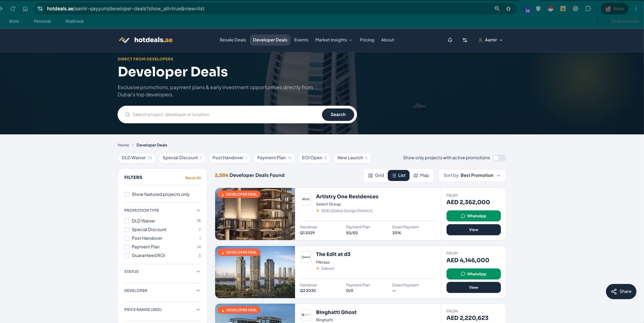Open the About nav item
Image resolution: width=644 pixels, height=323 pixels.
coord(387,40)
